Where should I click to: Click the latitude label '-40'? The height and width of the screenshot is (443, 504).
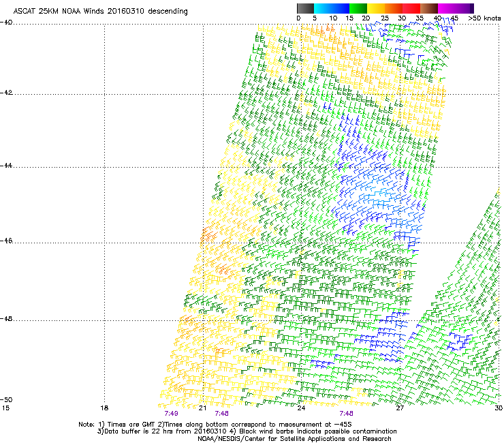(x=6, y=22)
